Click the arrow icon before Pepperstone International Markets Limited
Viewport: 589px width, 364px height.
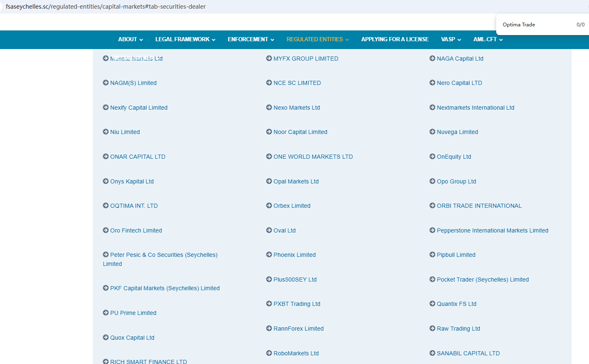tap(432, 230)
